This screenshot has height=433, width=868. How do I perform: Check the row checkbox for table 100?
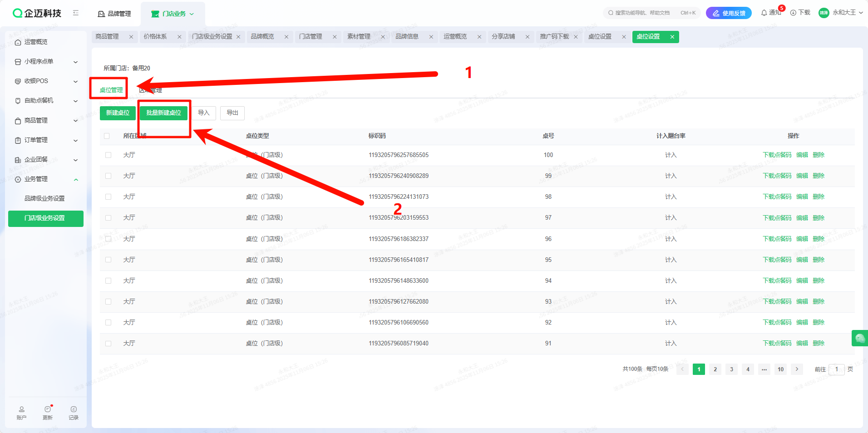108,155
